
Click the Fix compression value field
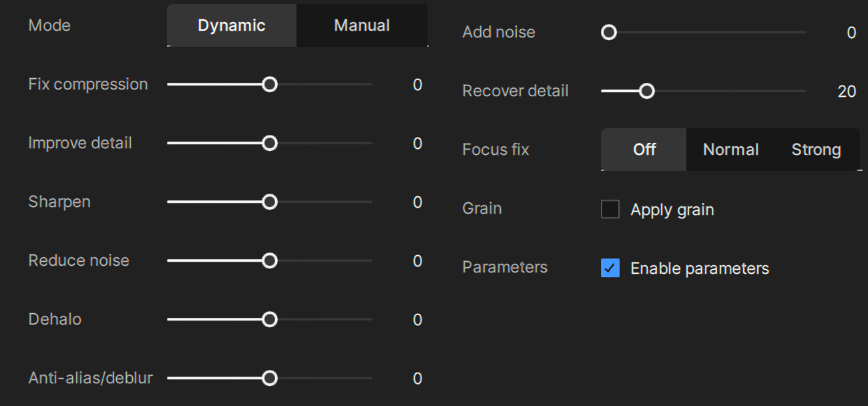coord(417,85)
